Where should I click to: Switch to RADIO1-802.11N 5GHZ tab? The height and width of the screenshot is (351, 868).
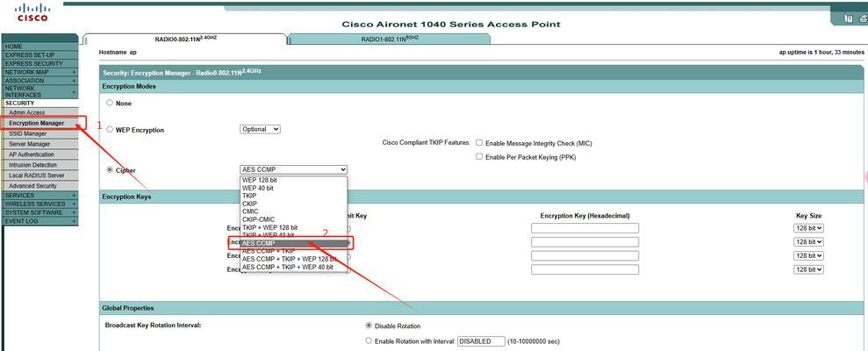pyautogui.click(x=389, y=39)
